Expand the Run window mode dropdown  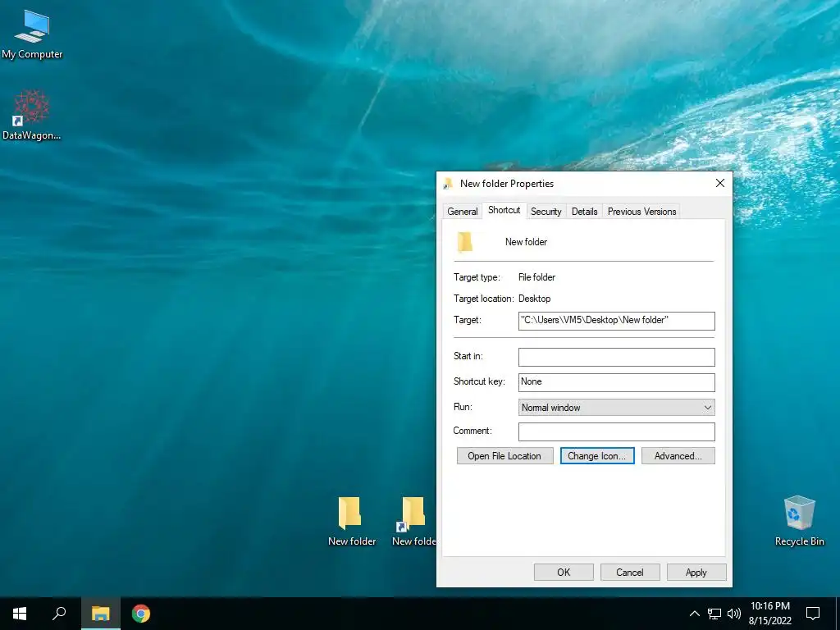click(617, 408)
